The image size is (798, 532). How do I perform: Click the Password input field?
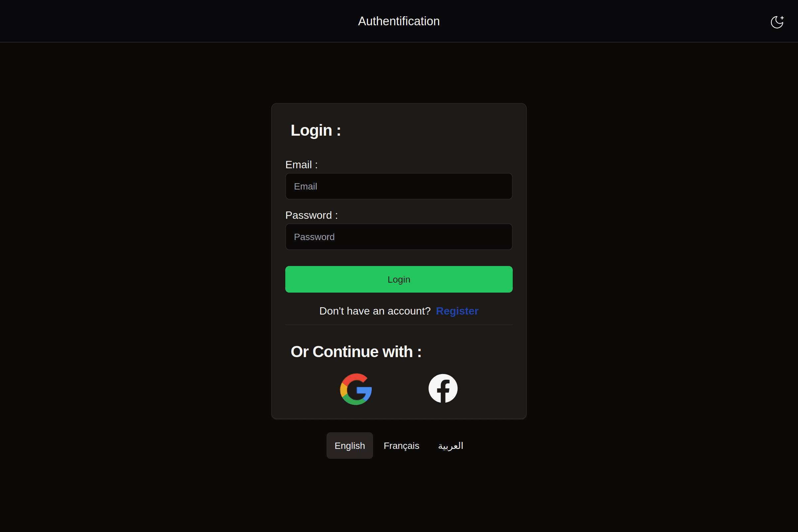click(x=398, y=237)
